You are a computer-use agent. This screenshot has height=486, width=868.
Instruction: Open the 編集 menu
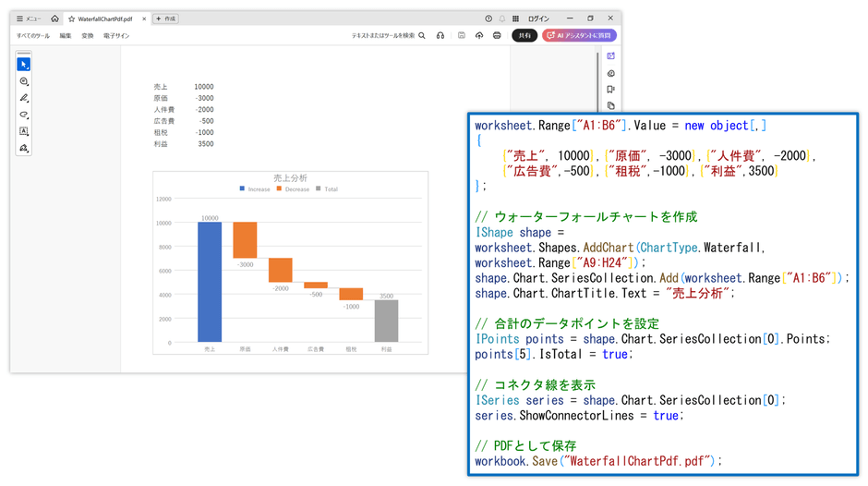click(x=66, y=35)
